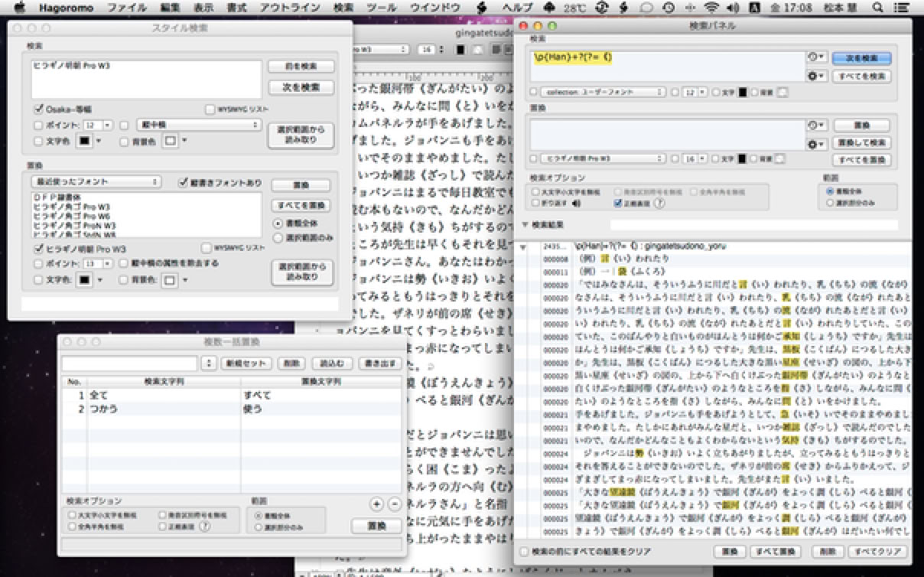Open the アウトライン menu
Viewport: 924px width, 577px height.
[x=288, y=7]
